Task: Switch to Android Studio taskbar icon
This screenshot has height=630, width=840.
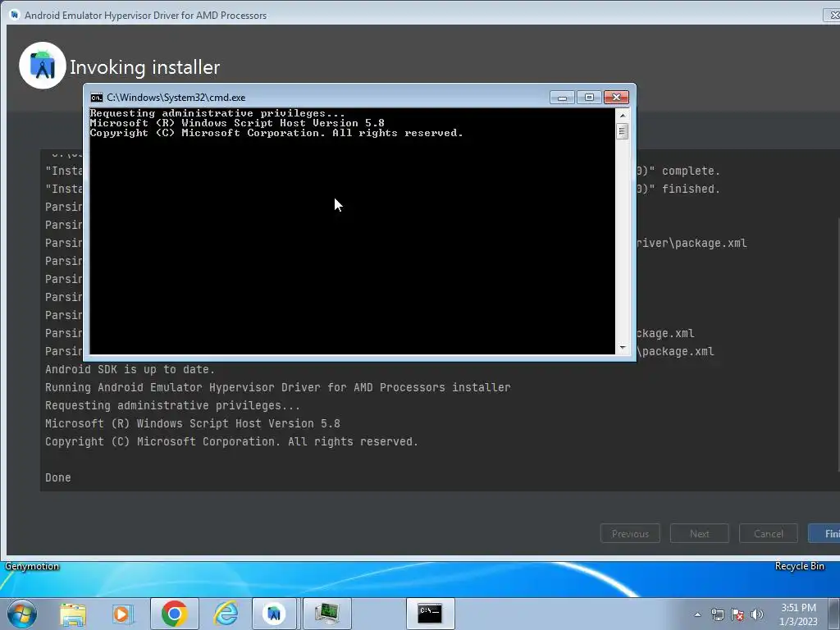Action: (x=274, y=614)
